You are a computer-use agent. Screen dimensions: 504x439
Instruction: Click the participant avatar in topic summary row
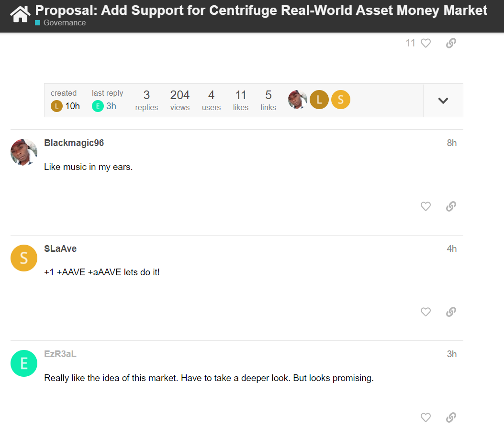click(x=297, y=100)
